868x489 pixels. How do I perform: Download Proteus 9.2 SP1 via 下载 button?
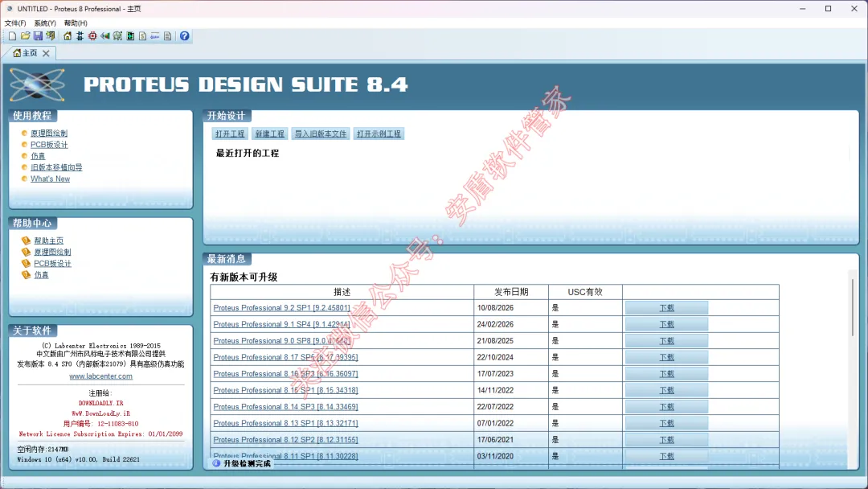[x=666, y=308]
